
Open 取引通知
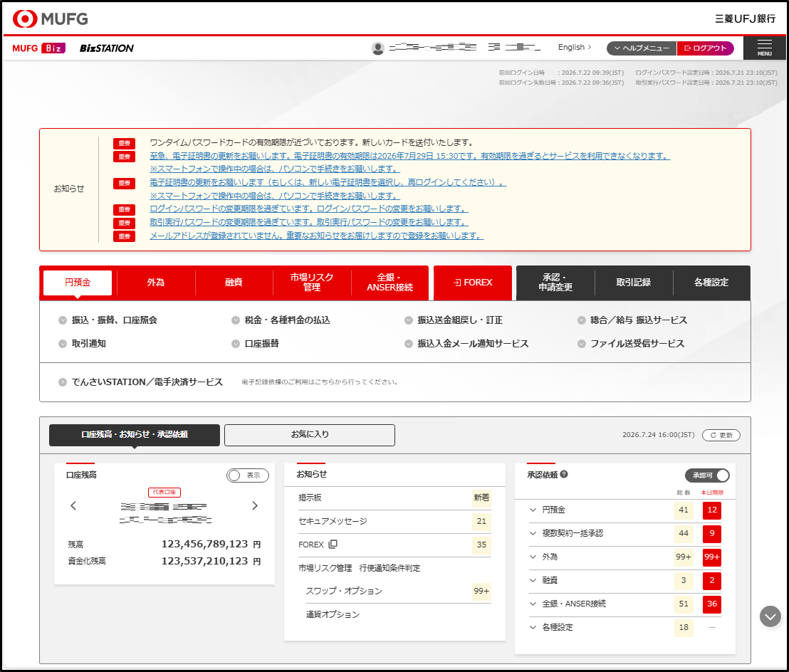pos(82,344)
